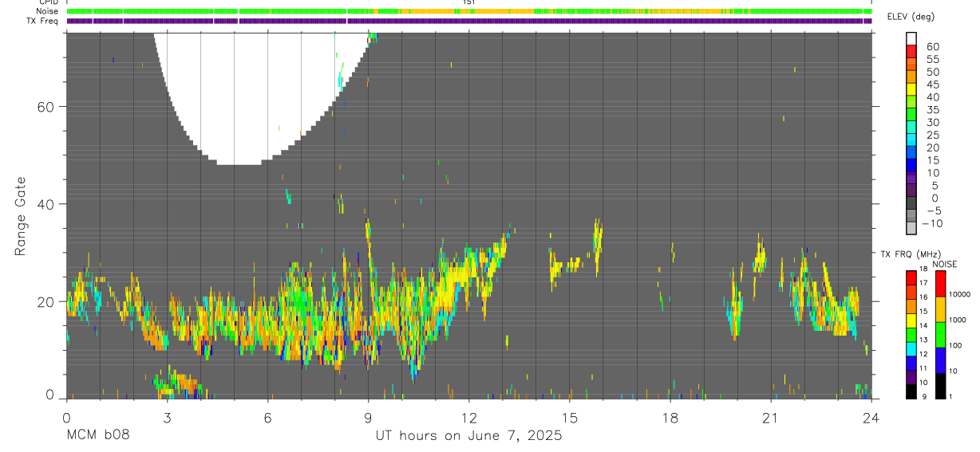Click the '35' label on ELEV legend
The height and width of the screenshot is (452, 980).
933,109
